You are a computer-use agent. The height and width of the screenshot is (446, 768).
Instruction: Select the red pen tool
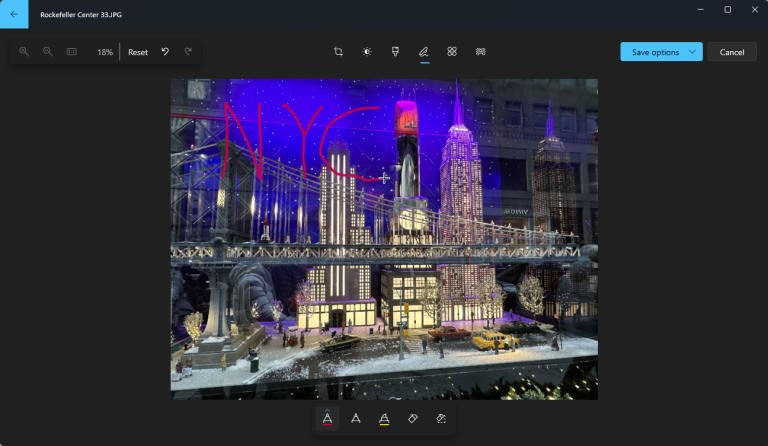pos(327,419)
